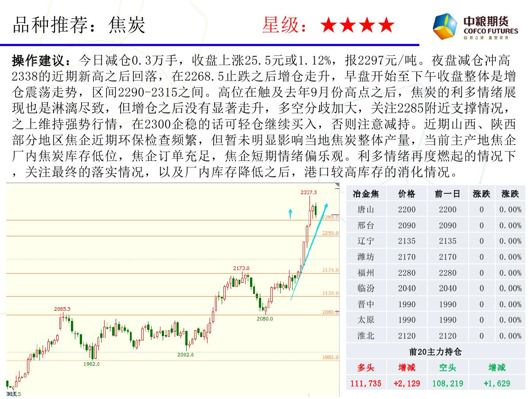Select the green 1982.0 low marker
Screen dimensions: 532x399
[91, 364]
